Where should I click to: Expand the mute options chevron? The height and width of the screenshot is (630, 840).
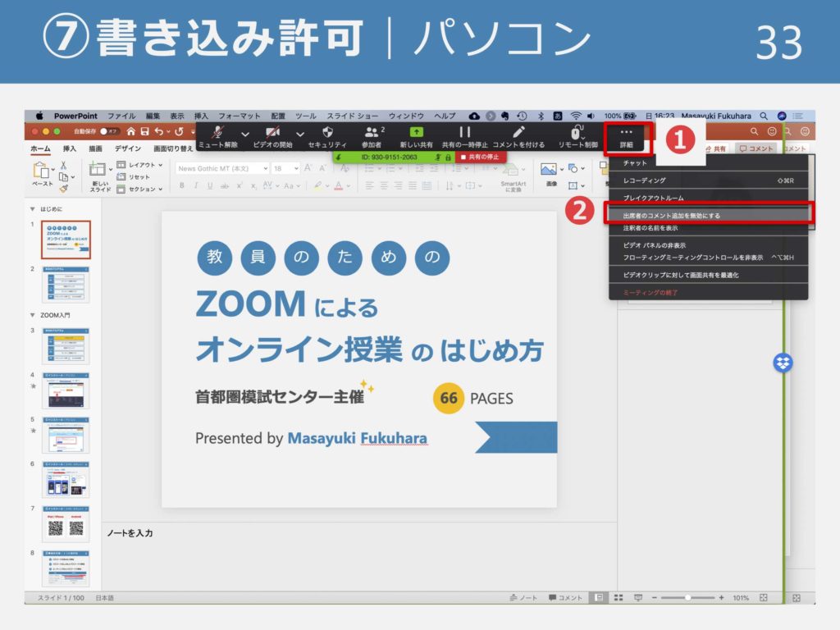click(244, 134)
